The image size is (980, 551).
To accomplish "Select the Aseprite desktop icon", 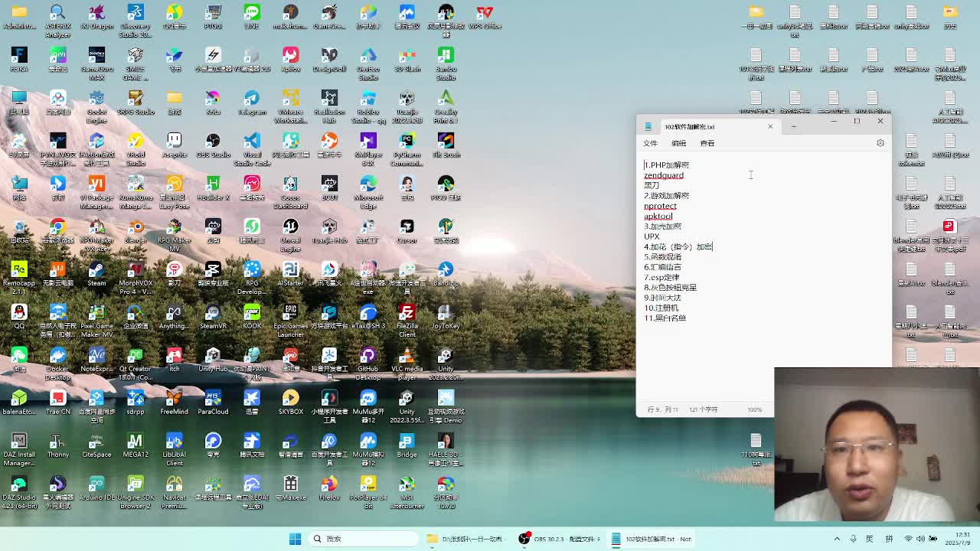I will 175,145.
